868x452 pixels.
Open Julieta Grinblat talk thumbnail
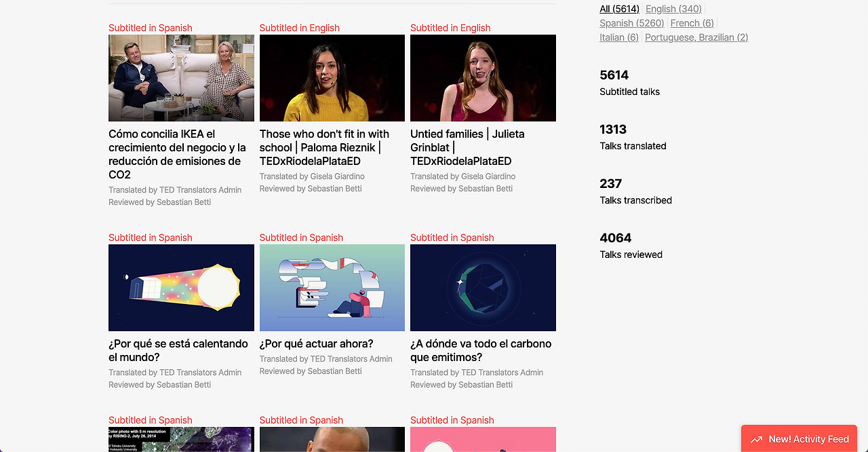[x=483, y=78]
